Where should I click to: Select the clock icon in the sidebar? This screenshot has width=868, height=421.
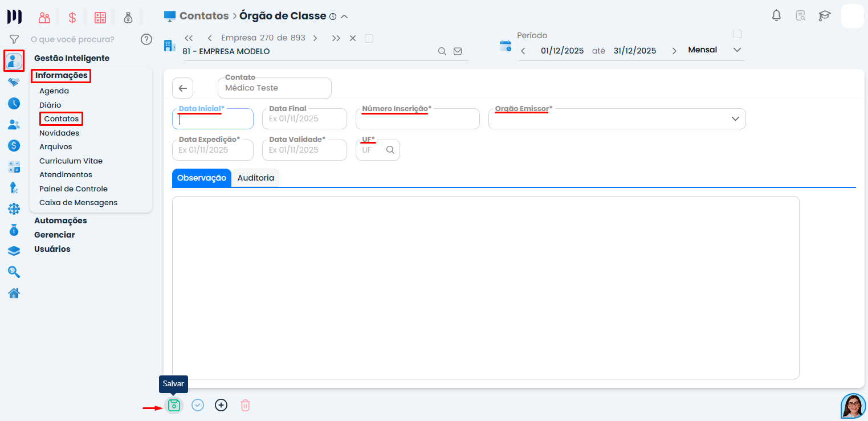tap(14, 103)
